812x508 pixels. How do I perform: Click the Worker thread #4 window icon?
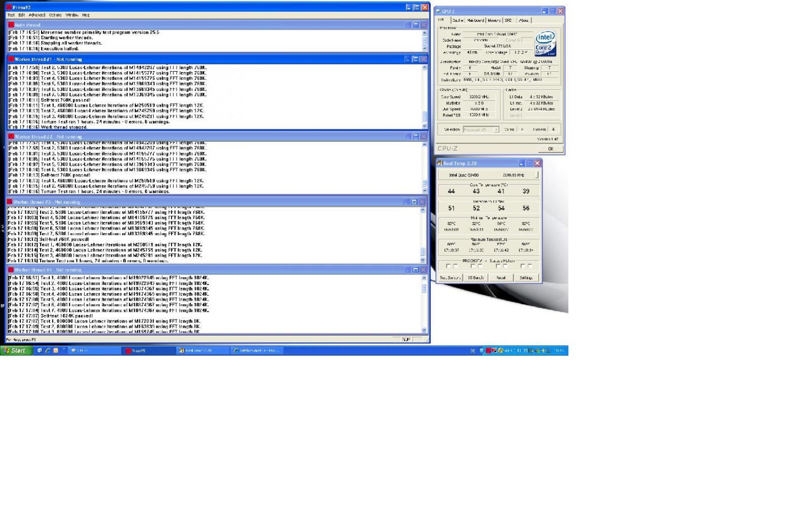tap(11, 270)
